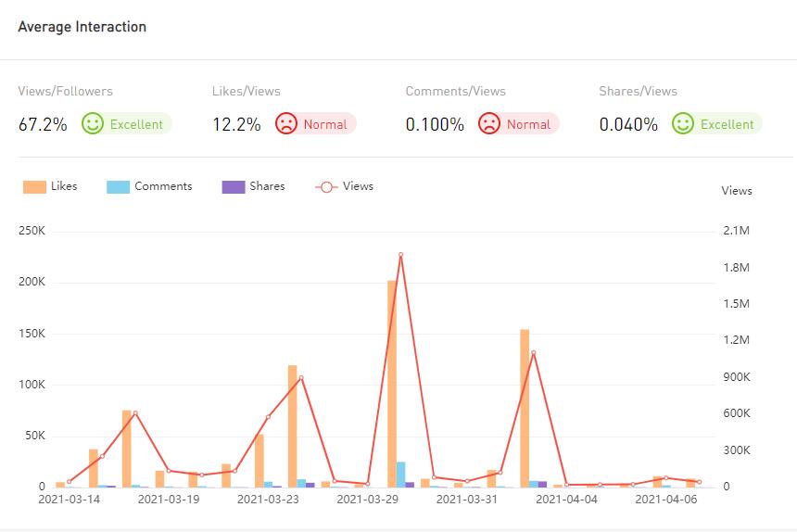Click the Excellent badge under Shares/Views

coord(727,124)
